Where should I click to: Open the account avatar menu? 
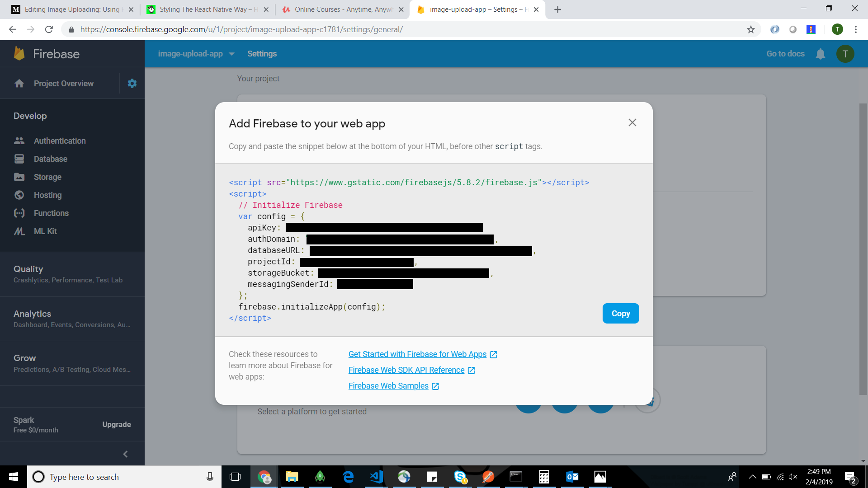pyautogui.click(x=845, y=54)
